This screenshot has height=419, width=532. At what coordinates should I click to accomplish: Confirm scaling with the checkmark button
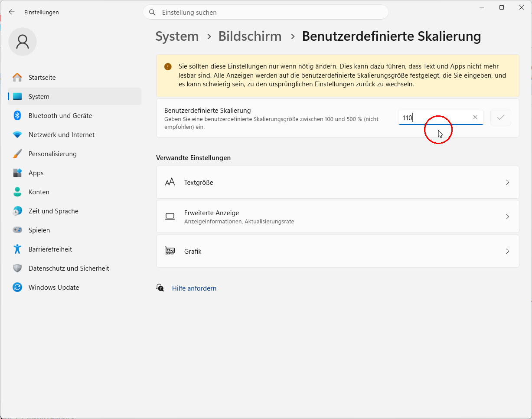point(501,118)
